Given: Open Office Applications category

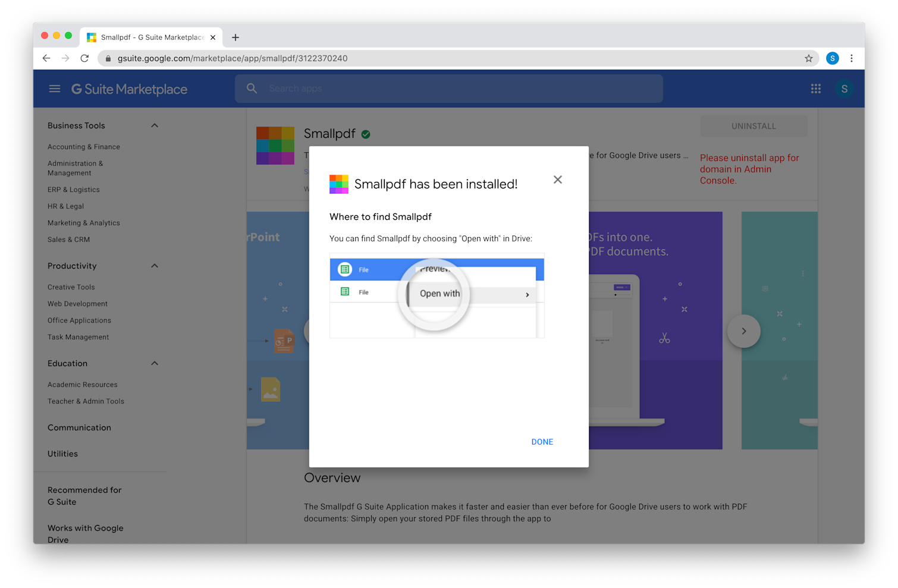Looking at the screenshot, I should [x=79, y=320].
